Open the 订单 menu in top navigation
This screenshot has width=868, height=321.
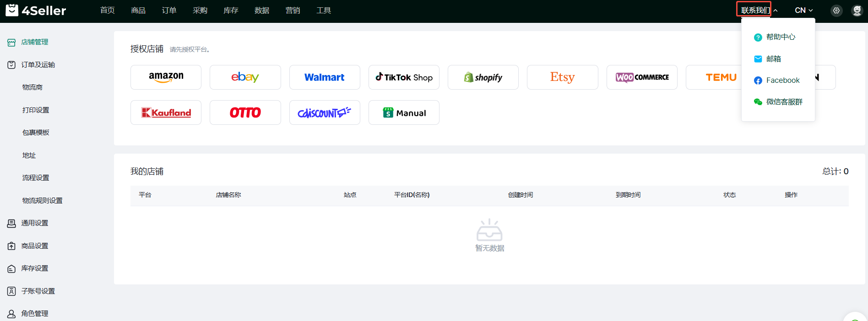tap(169, 10)
